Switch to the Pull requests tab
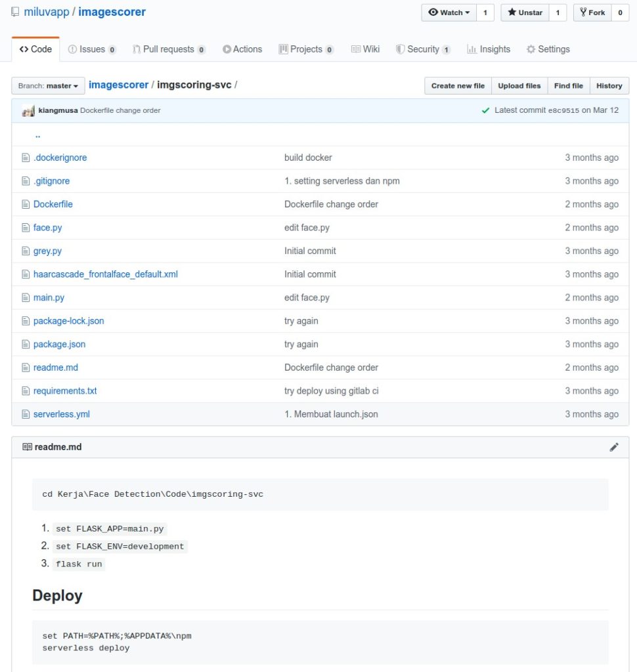Screen dimensions: 637x672 click(168, 49)
